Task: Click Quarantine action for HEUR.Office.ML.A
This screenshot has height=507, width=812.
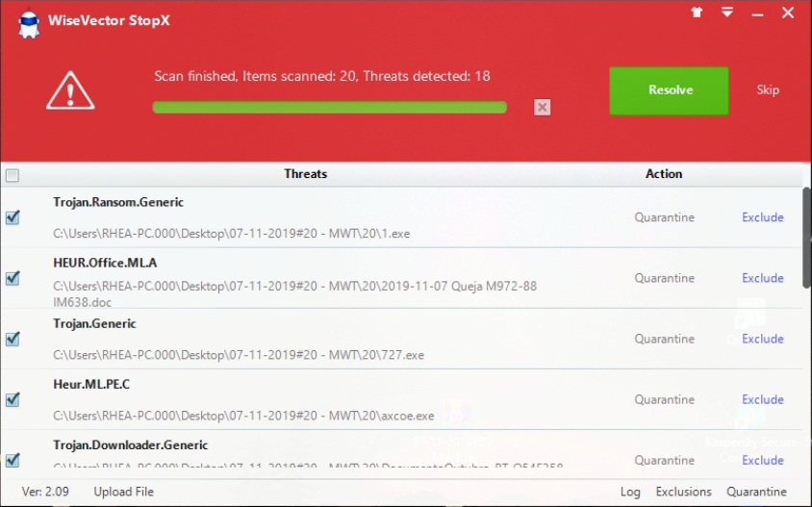Action: coord(665,278)
